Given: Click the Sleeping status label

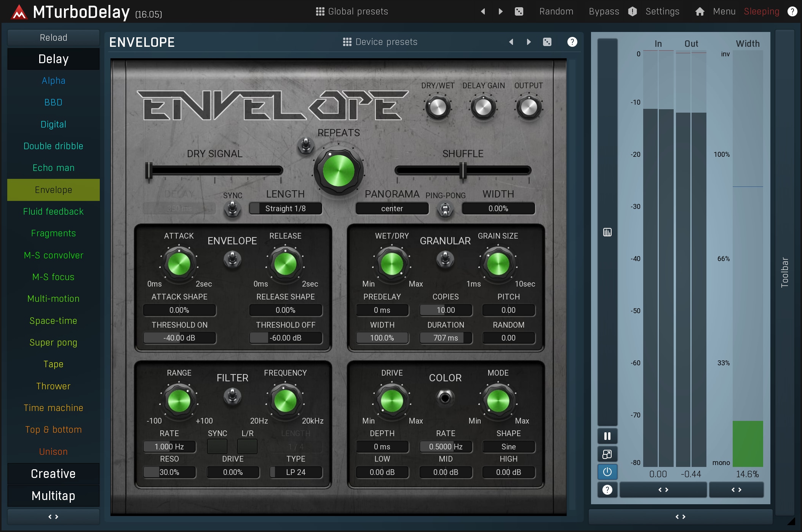Looking at the screenshot, I should tap(761, 11).
